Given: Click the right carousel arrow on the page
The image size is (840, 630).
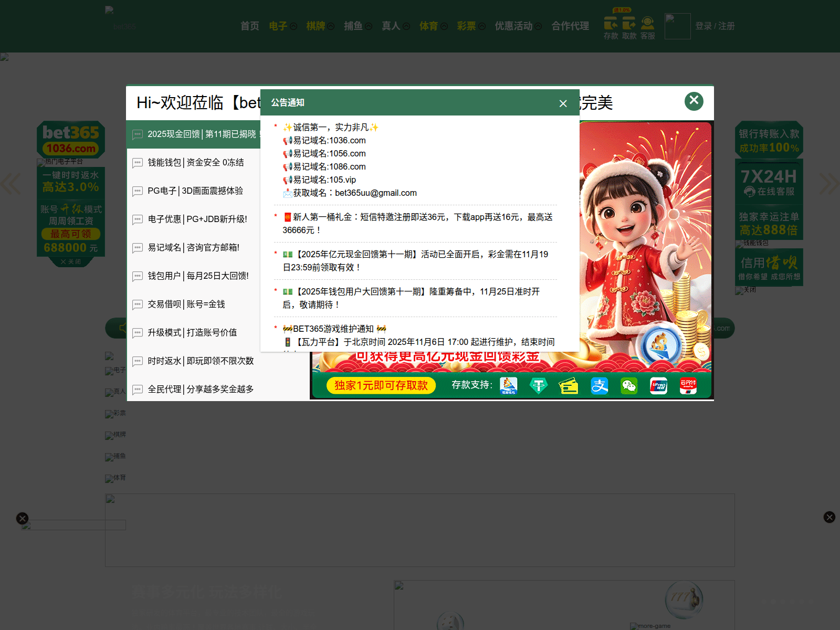Looking at the screenshot, I should pyautogui.click(x=829, y=184).
